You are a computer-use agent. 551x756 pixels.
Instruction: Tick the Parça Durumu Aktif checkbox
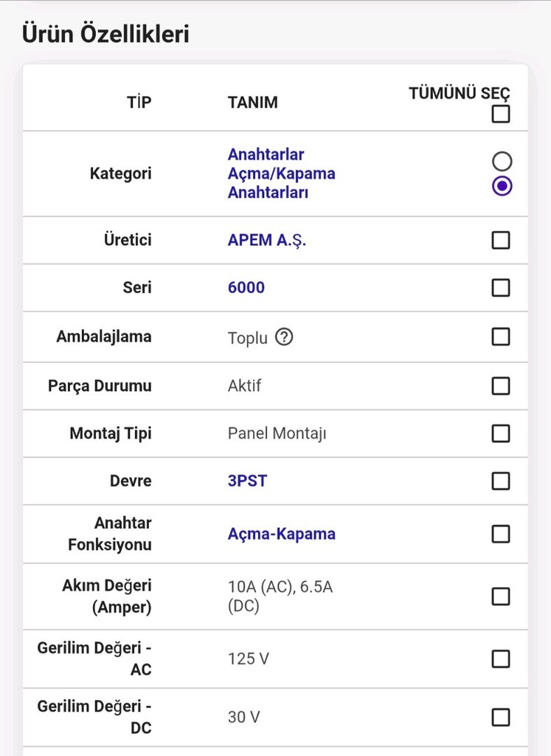[x=501, y=385]
